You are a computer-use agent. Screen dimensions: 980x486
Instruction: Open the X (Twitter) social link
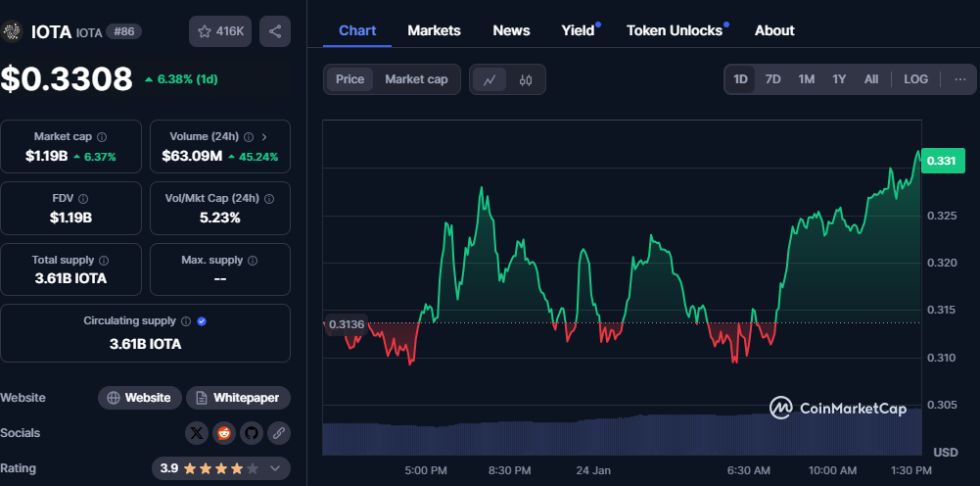(197, 433)
